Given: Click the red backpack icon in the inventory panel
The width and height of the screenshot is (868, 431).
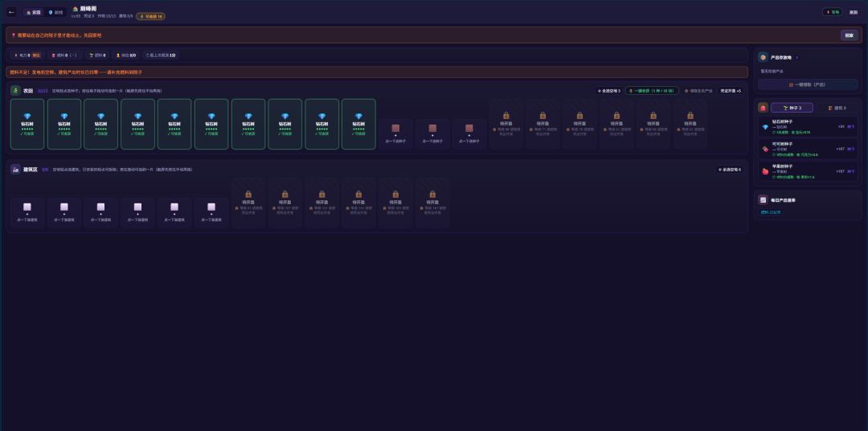Looking at the screenshot, I should coord(763,108).
